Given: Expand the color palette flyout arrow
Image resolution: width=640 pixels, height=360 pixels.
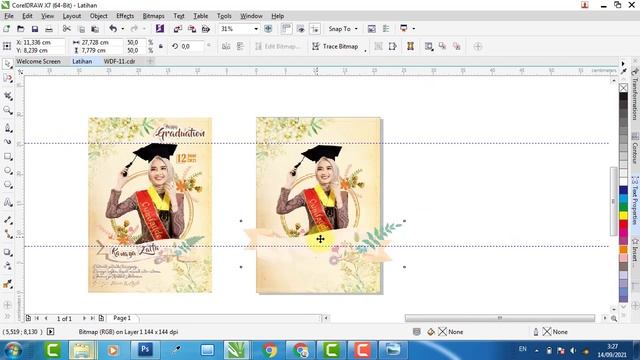Looking at the screenshot, I should tap(623, 64).
